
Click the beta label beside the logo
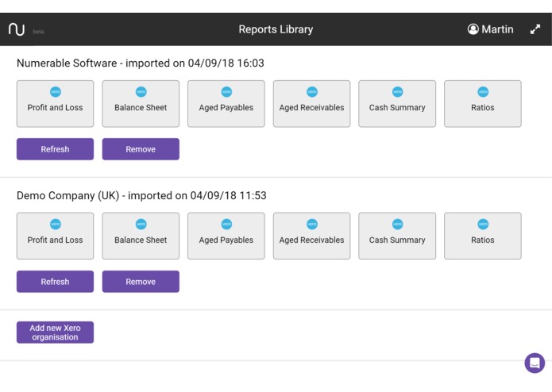(x=38, y=32)
